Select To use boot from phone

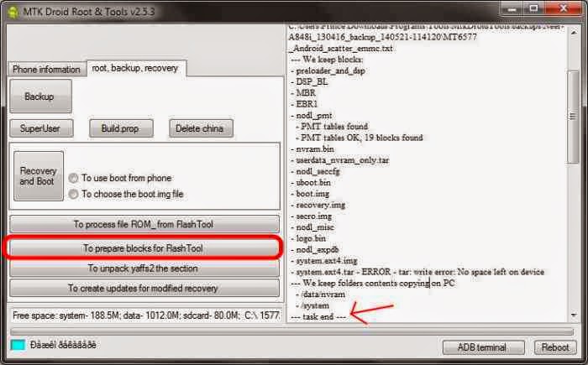click(x=121, y=178)
